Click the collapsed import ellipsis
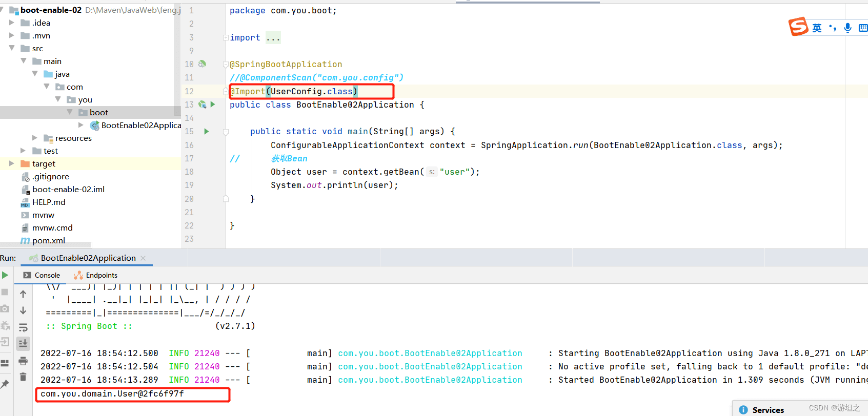868x416 pixels. [x=273, y=37]
